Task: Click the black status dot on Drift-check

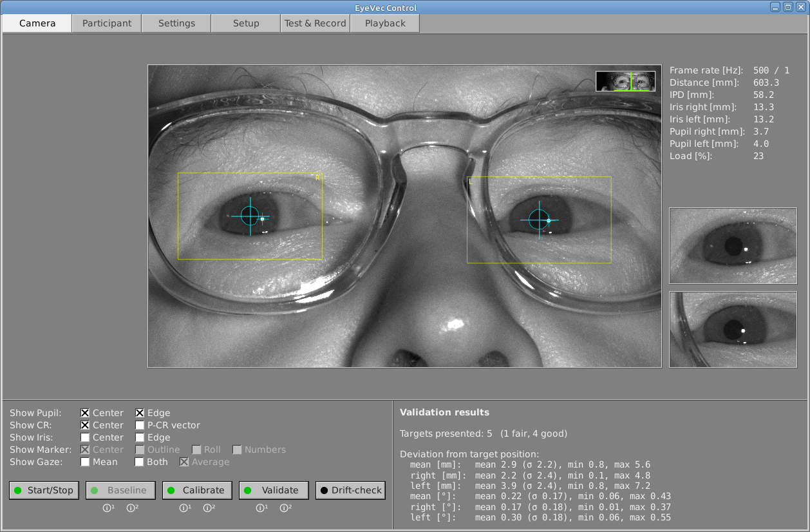Action: [x=323, y=490]
